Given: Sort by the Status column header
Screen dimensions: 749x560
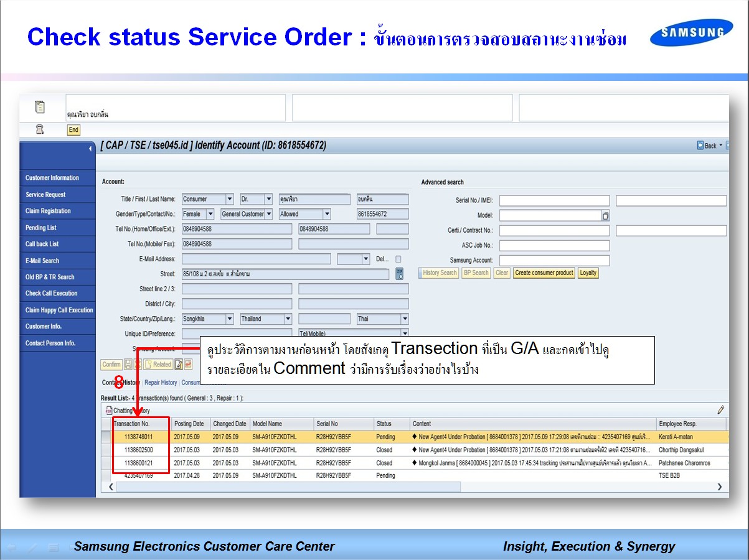Looking at the screenshot, I should [391, 424].
